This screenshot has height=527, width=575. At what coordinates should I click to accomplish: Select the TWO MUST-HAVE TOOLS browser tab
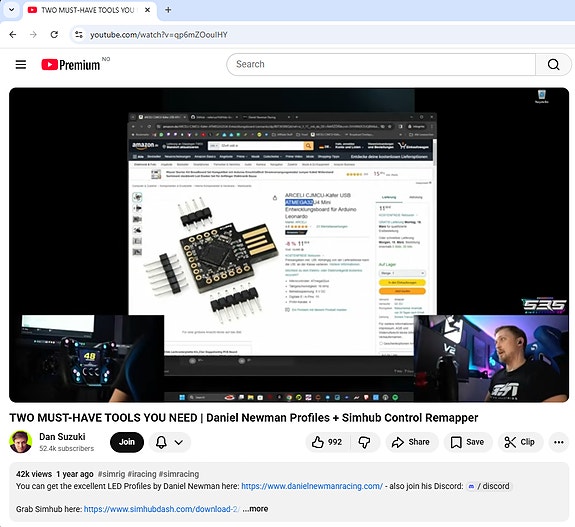click(x=88, y=10)
